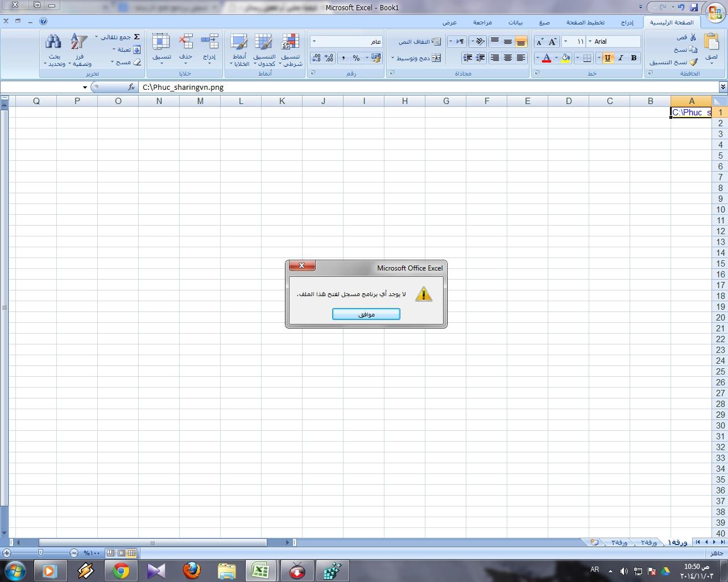Switch to the صيغ (Formulas) ribbon tab
The width and height of the screenshot is (728, 582).
coord(544,22)
